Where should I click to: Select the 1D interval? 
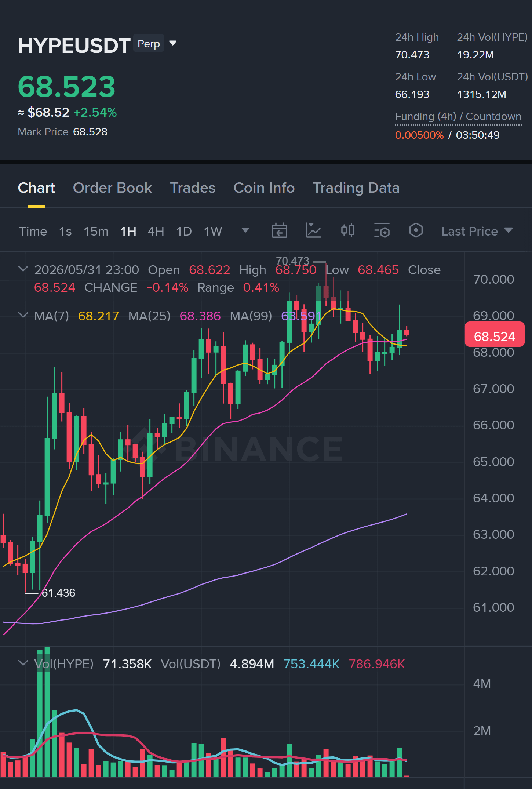coord(184,231)
